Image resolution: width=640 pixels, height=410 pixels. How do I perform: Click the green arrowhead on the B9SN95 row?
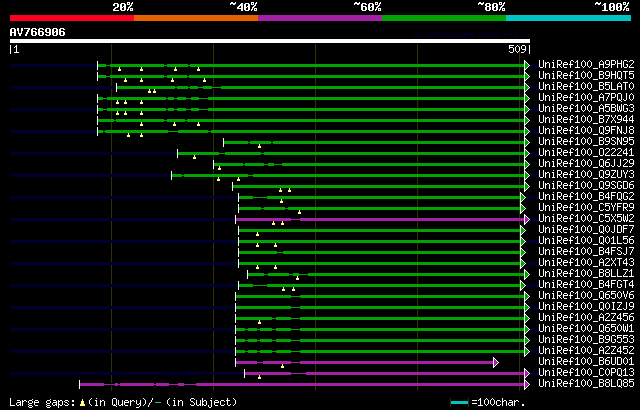tap(527, 142)
